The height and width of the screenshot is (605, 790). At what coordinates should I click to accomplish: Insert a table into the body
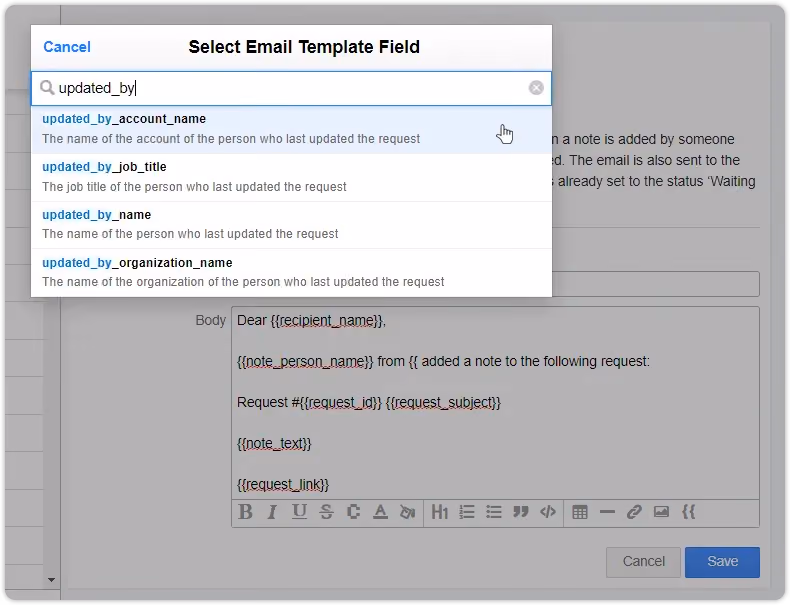click(x=580, y=512)
